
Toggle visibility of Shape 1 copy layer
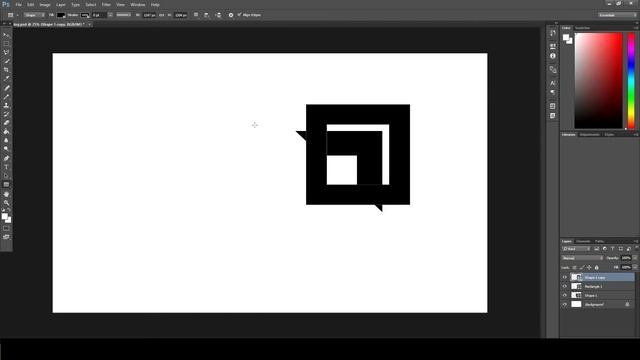pyautogui.click(x=565, y=277)
